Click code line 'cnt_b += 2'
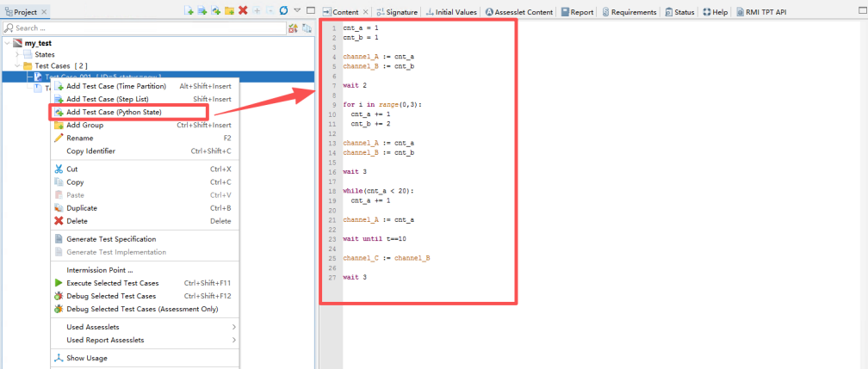 click(x=370, y=124)
